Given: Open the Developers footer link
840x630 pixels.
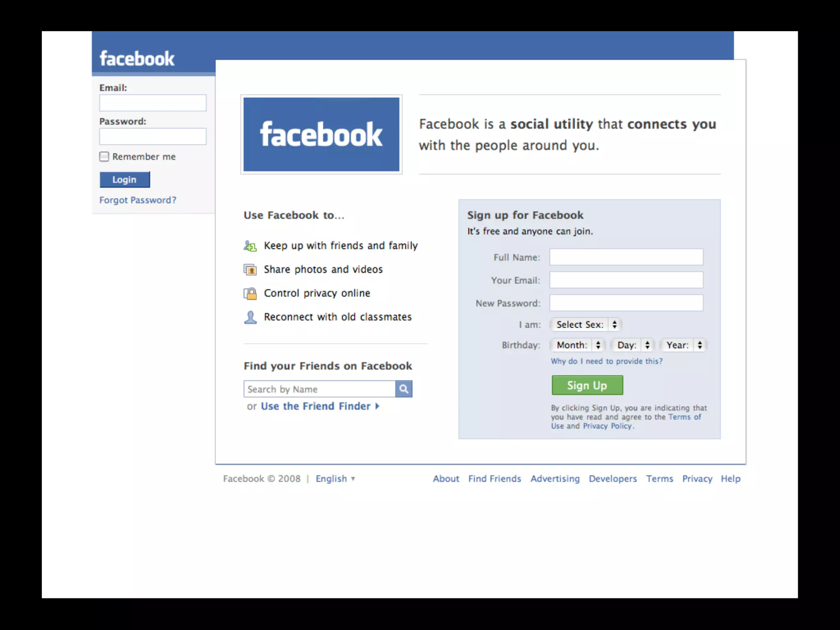Looking at the screenshot, I should tap(613, 479).
